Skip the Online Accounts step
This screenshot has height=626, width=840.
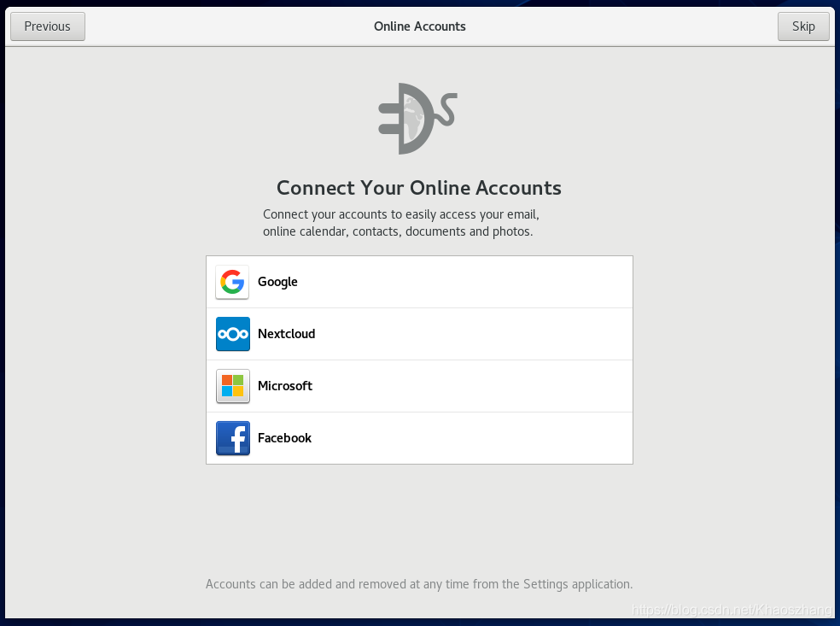[x=803, y=26]
